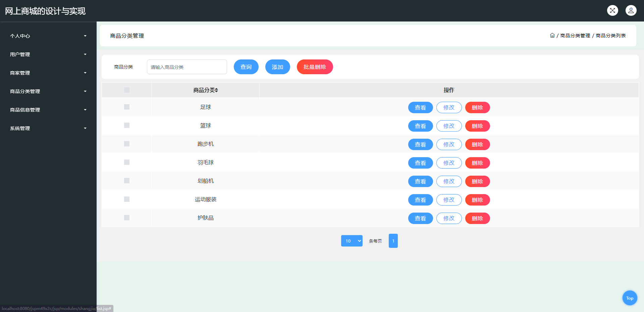644x312 pixels.
Task: Check the box for 足球 row
Action: click(x=127, y=107)
